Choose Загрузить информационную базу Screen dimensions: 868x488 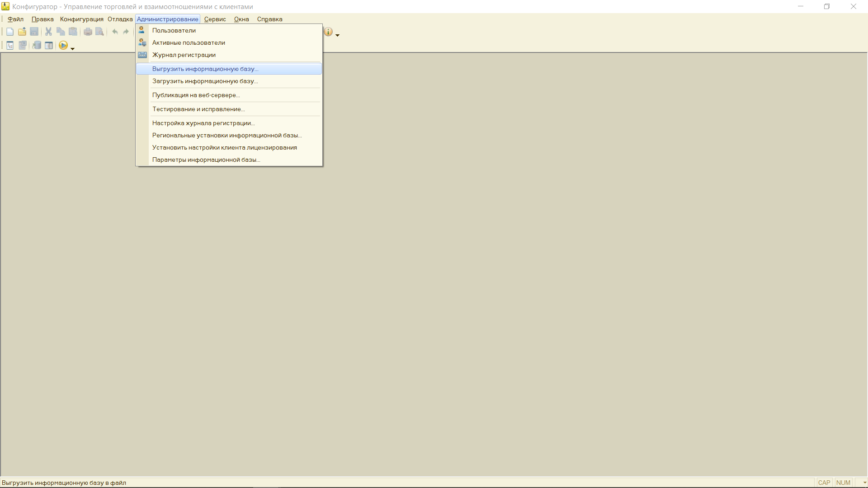click(x=229, y=81)
